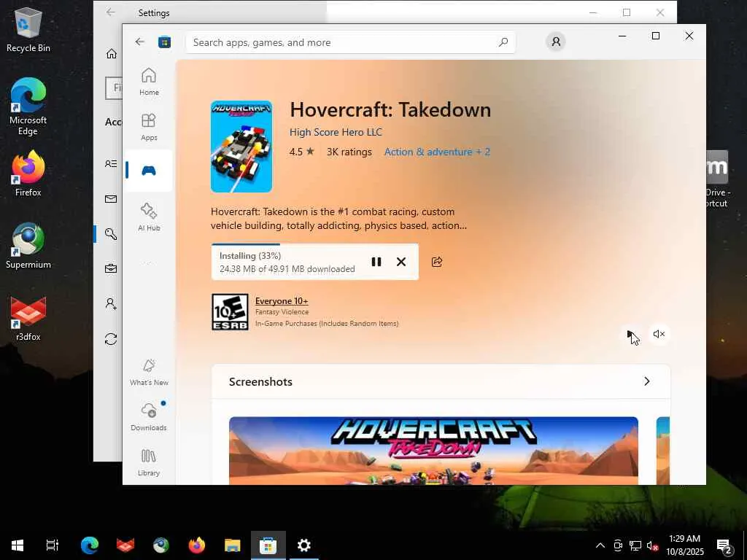Open Apps section in Store sidebar

(149, 127)
